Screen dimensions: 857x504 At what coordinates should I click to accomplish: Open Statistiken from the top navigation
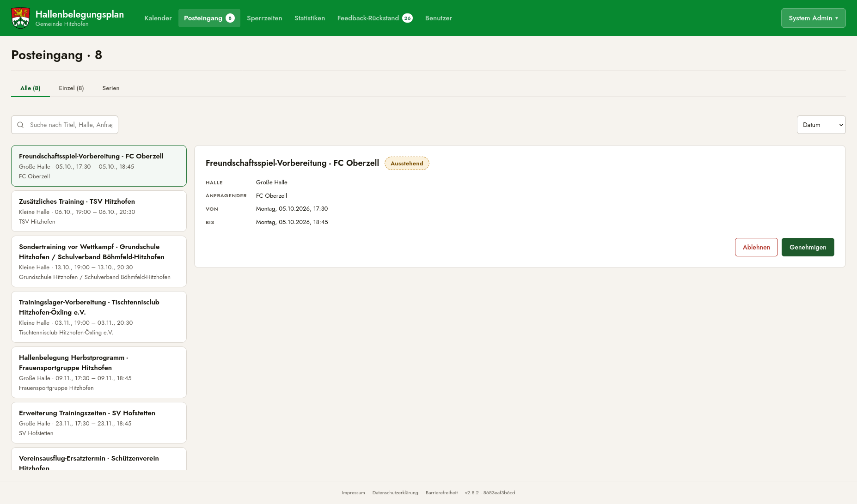[x=310, y=18]
